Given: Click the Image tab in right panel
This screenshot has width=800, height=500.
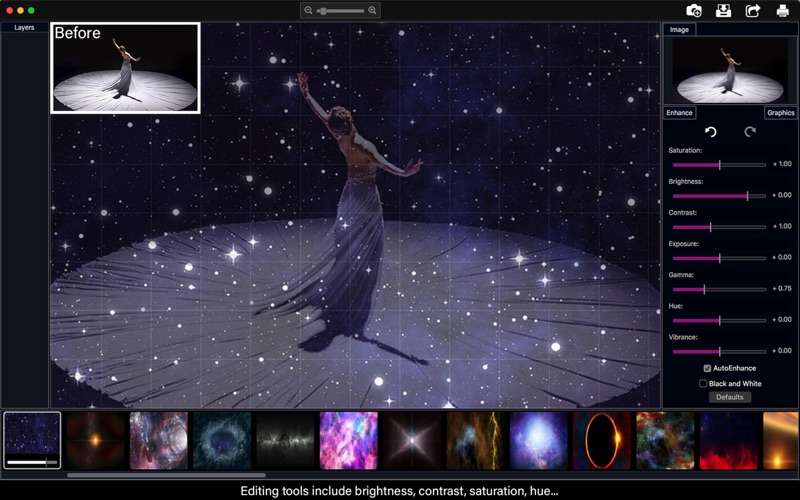Looking at the screenshot, I should (679, 30).
